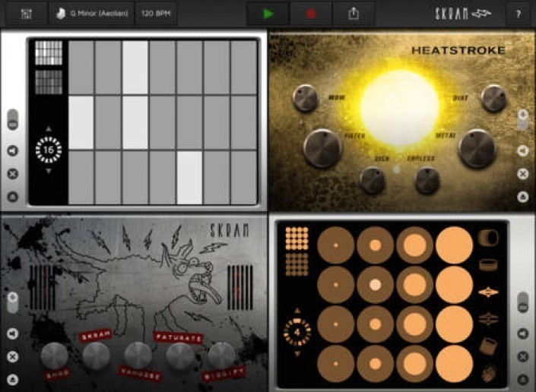Toggle third-column lit cell in sequencer middle row
This screenshot has width=536, height=392.
point(135,122)
